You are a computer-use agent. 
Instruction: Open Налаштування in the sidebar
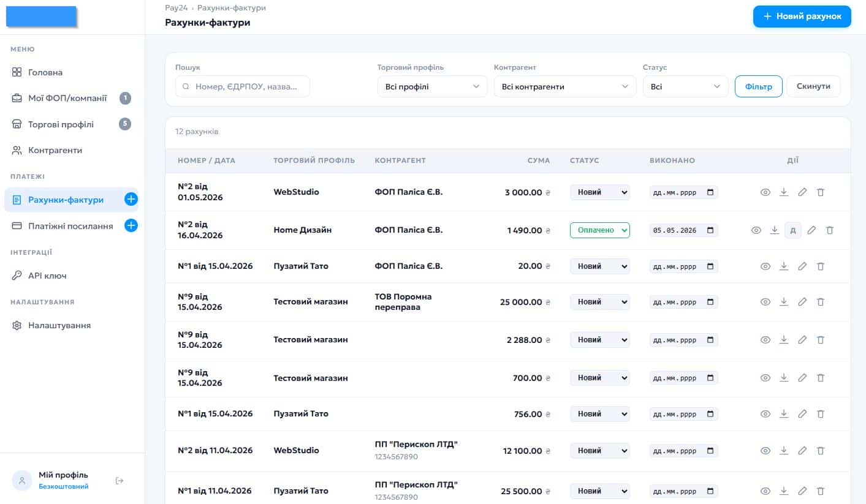(x=72, y=325)
